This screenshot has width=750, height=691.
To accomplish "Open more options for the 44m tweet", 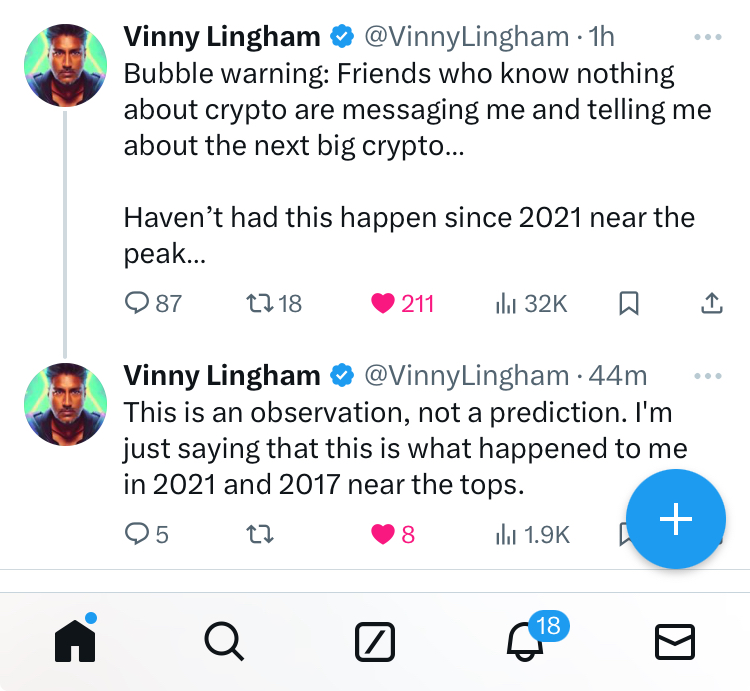I will point(707,376).
